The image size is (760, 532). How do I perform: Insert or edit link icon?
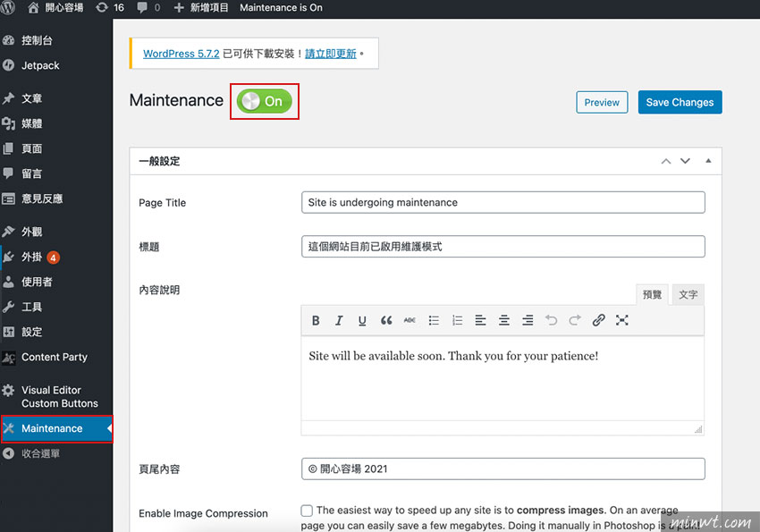pos(598,320)
